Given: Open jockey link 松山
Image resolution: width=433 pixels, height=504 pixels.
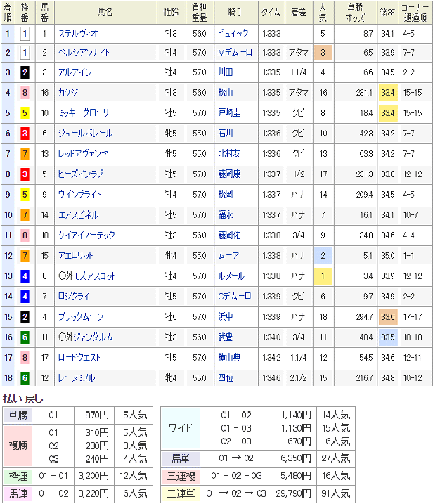Looking at the screenshot, I should (x=226, y=93).
